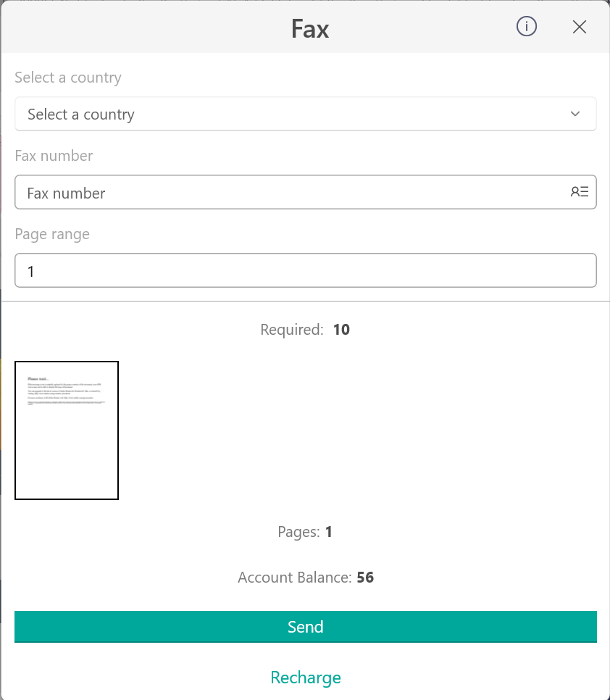Click the gray Select a country label
610x700 pixels.
tap(68, 78)
